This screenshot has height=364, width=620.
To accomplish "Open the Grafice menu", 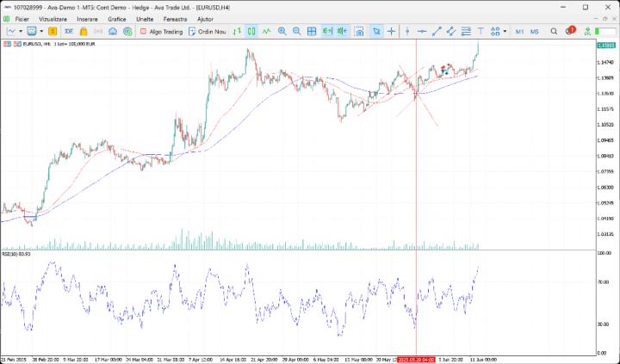I will coord(116,18).
